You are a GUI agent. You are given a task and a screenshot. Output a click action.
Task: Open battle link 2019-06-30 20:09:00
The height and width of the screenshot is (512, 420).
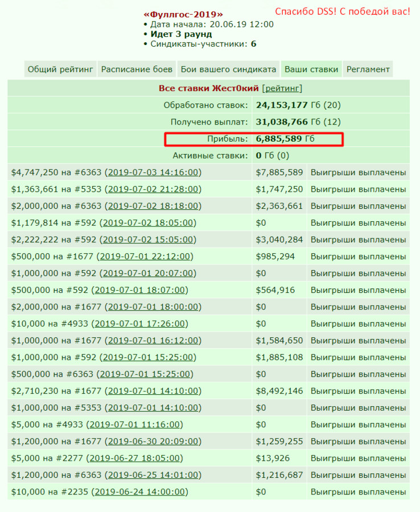pyautogui.click(x=153, y=441)
